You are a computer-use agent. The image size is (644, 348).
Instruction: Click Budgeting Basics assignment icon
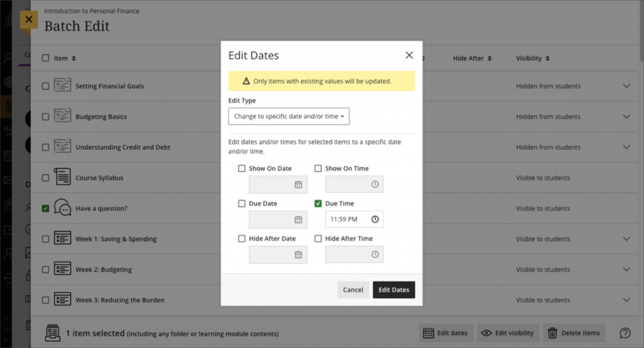(x=62, y=115)
